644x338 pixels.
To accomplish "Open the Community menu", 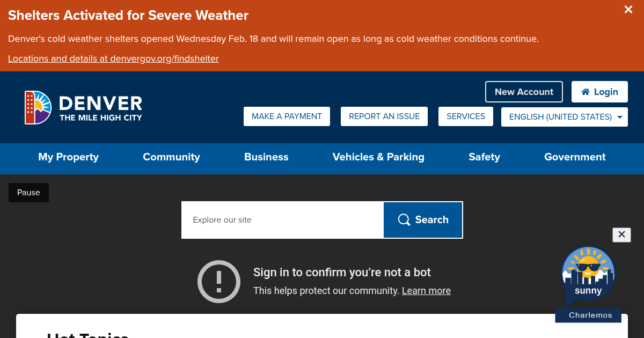I will click(x=171, y=157).
